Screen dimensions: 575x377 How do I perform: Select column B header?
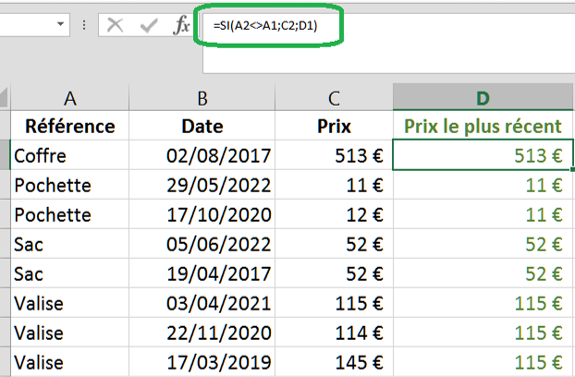(202, 98)
